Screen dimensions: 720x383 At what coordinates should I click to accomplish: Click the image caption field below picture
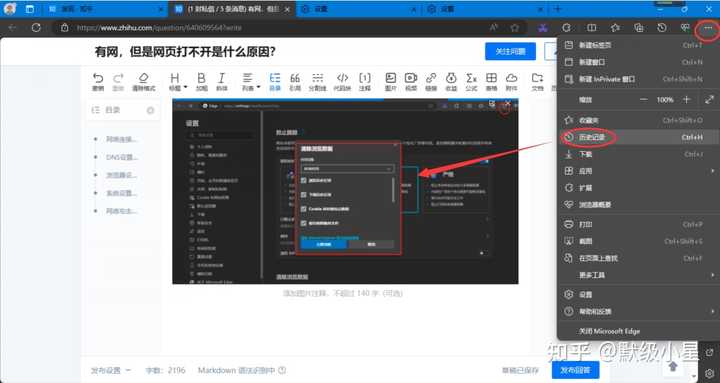(343, 293)
